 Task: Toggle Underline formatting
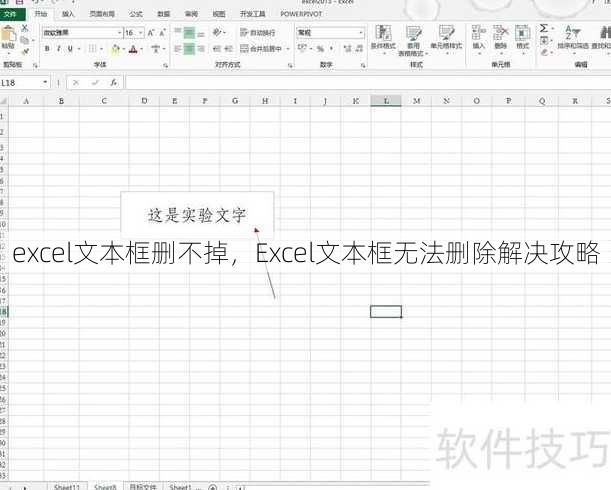click(70, 49)
